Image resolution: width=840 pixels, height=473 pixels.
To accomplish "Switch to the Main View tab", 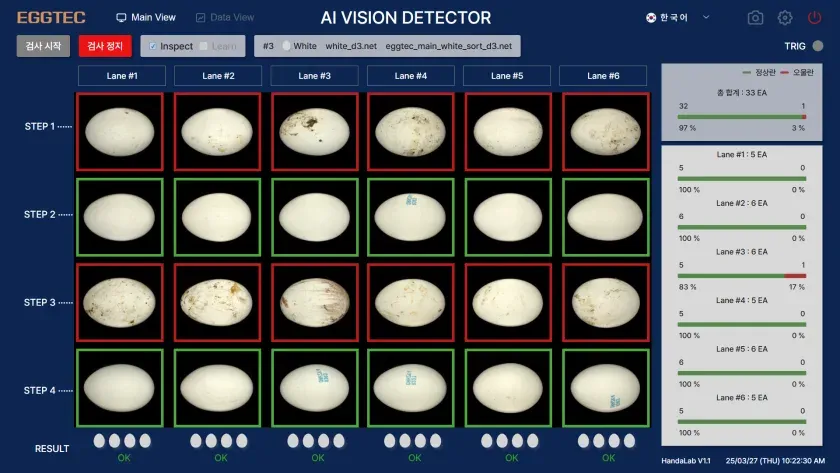I will coord(146,18).
